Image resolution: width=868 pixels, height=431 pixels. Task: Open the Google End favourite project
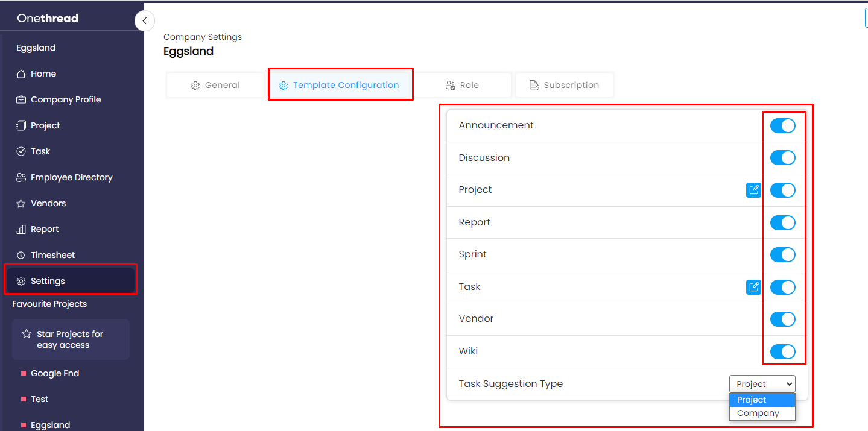pos(55,374)
